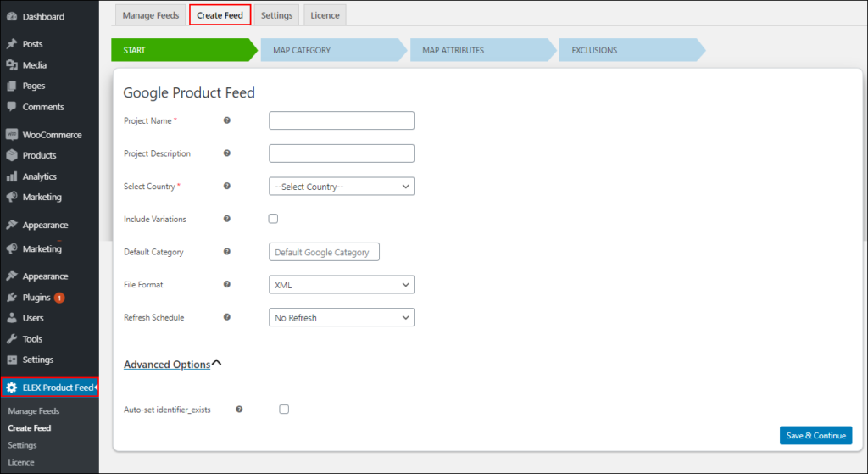Click the ELEX Product Feed gear icon
The height and width of the screenshot is (474, 868).
point(12,387)
